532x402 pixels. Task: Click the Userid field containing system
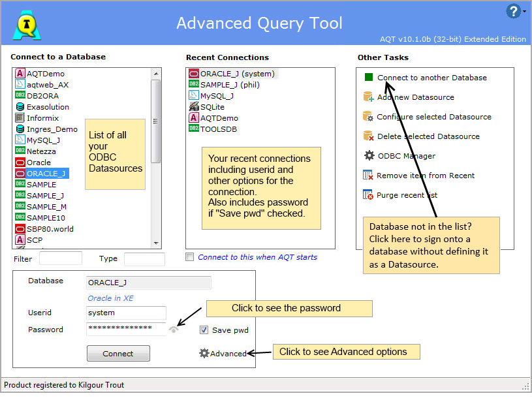click(126, 313)
